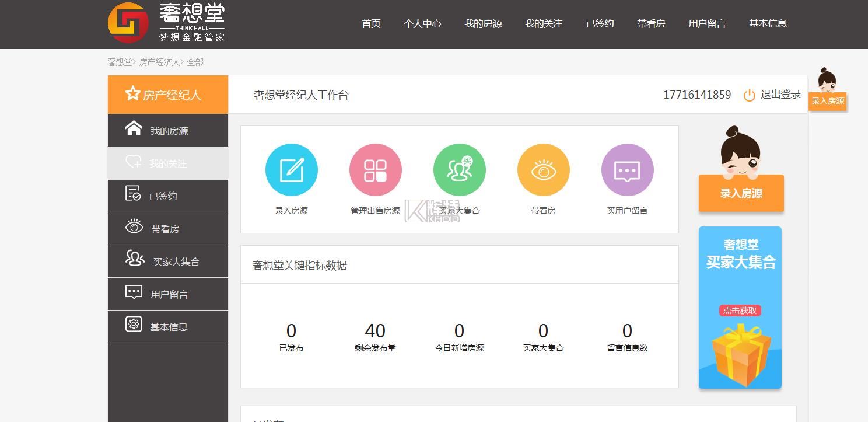The image size is (868, 422).
Task: Select the orange 带看房 eye icon
Action: [543, 170]
